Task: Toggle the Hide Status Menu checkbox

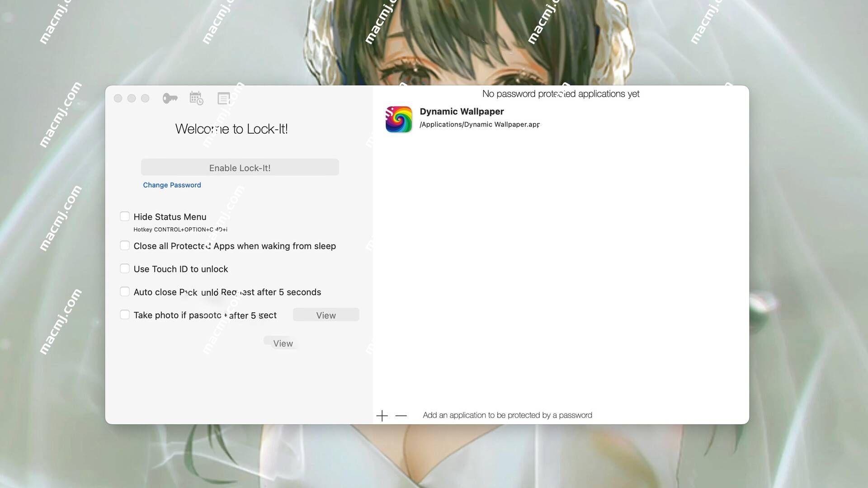Action: (125, 216)
